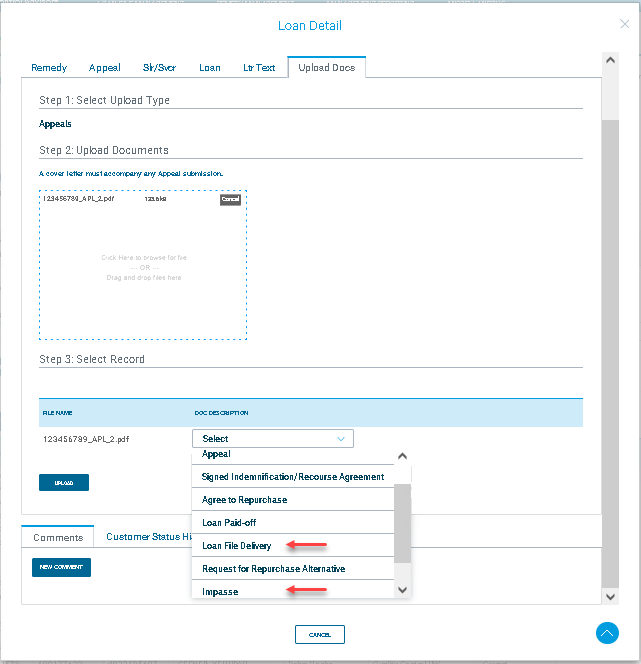Select Request for Repurchase Alternative
This screenshot has height=664, width=641.
[273, 569]
